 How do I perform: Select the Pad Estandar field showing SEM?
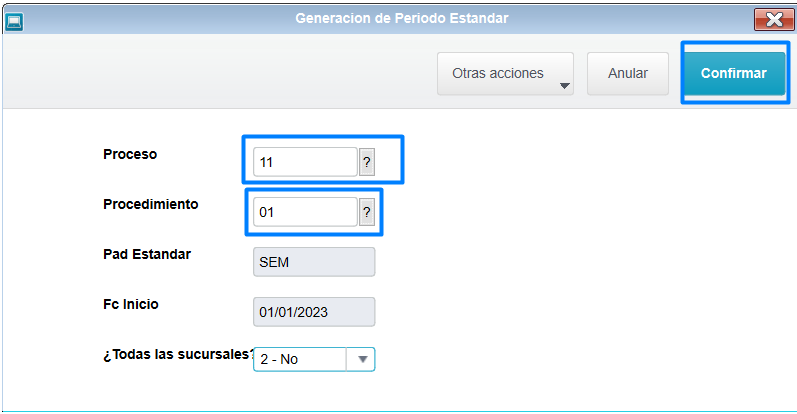314,262
